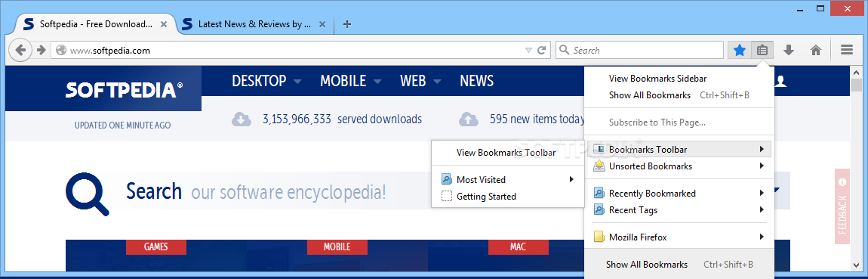Click the yellow Mozilla Firefox folder icon

click(x=599, y=237)
